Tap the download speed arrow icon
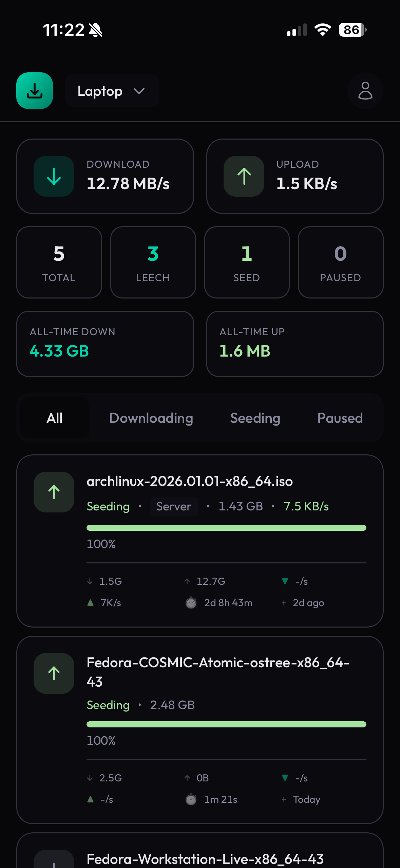Viewport: 400px width, 868px height. [x=54, y=176]
